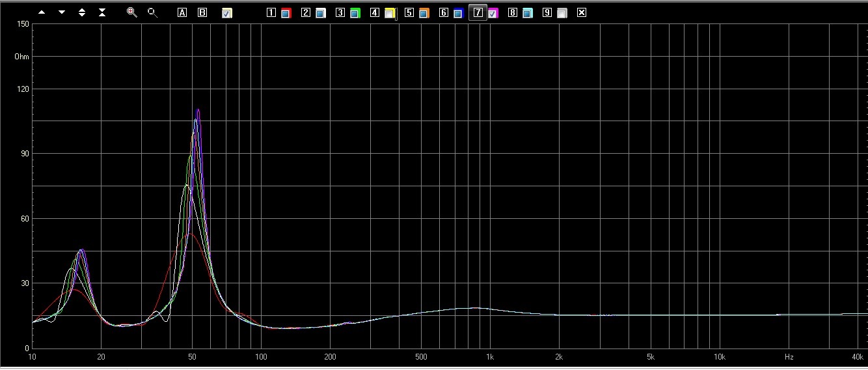Toggle the magenta curve 7 checkbox
The width and height of the screenshot is (868, 370).
tap(493, 13)
